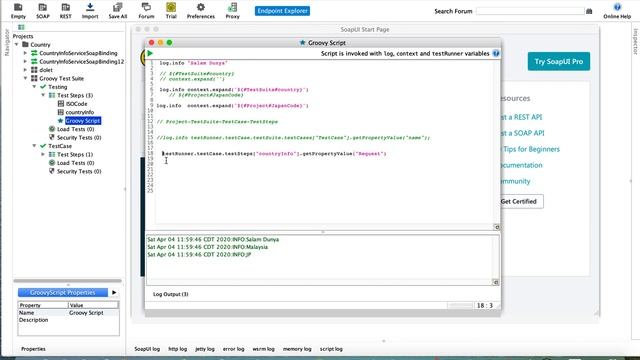Open Endpoint Explorer
Viewport: 640px width, 360px height.
click(282, 11)
